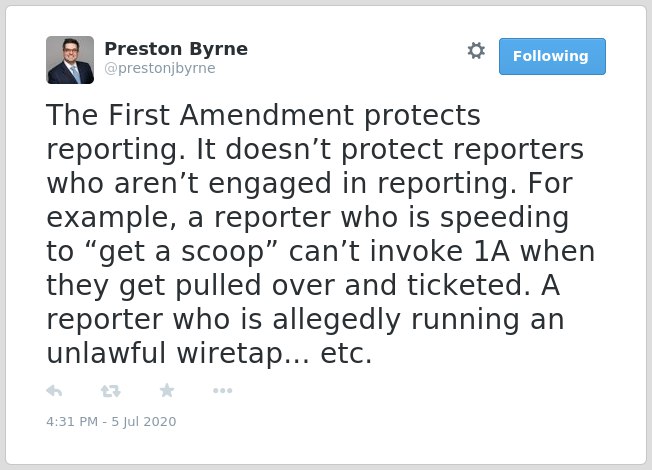Click the "1A" abbreviation in the tweet
Screen dimensions: 652x470
(x=491, y=252)
